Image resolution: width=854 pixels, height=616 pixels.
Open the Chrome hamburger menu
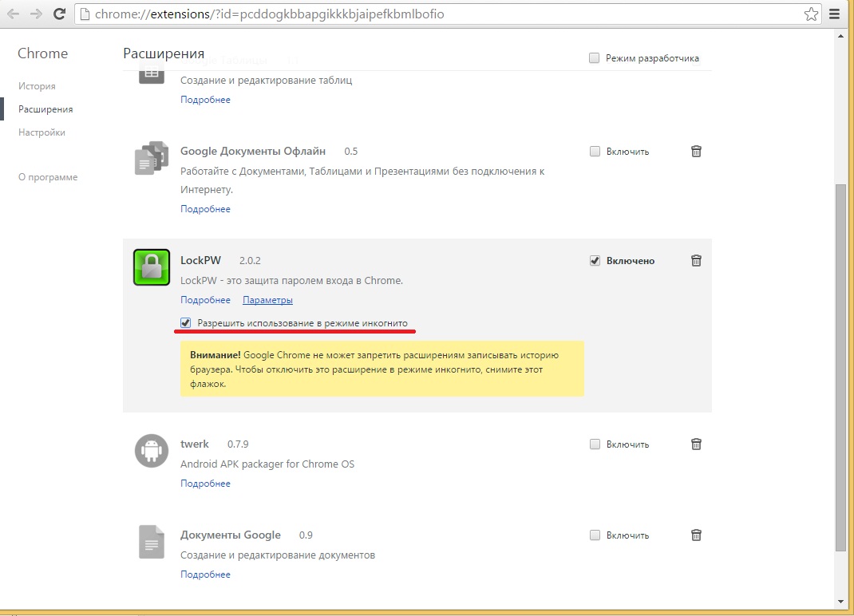pyautogui.click(x=834, y=14)
